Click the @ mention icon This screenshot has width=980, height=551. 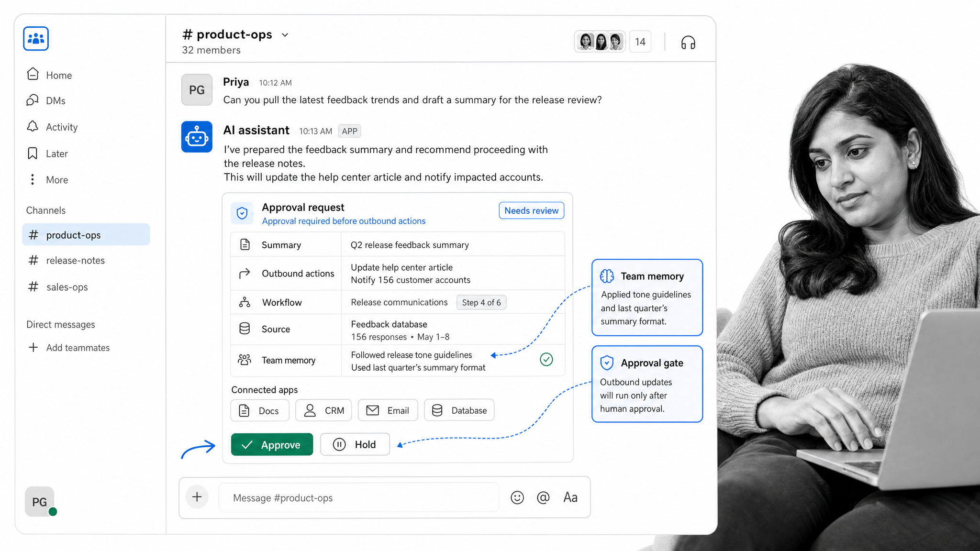(543, 497)
